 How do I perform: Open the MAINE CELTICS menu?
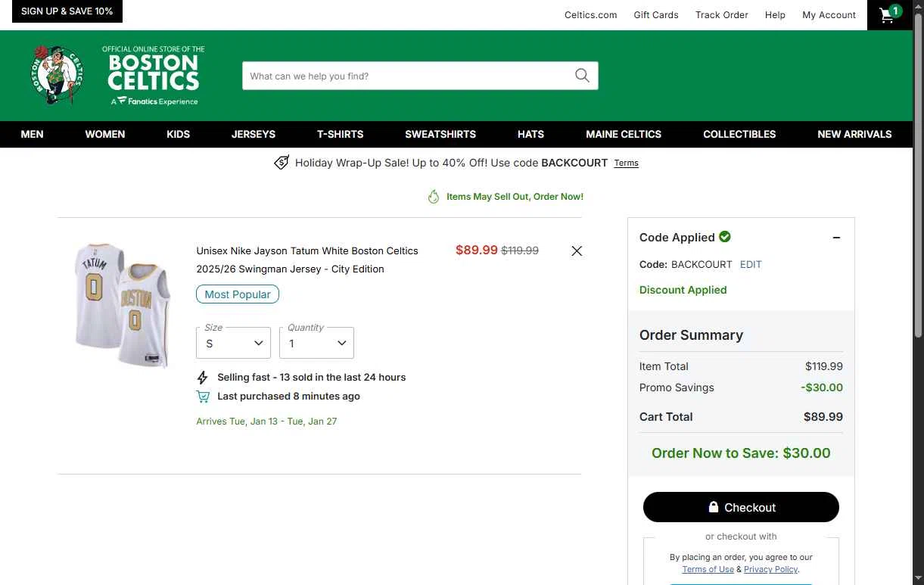click(x=624, y=134)
